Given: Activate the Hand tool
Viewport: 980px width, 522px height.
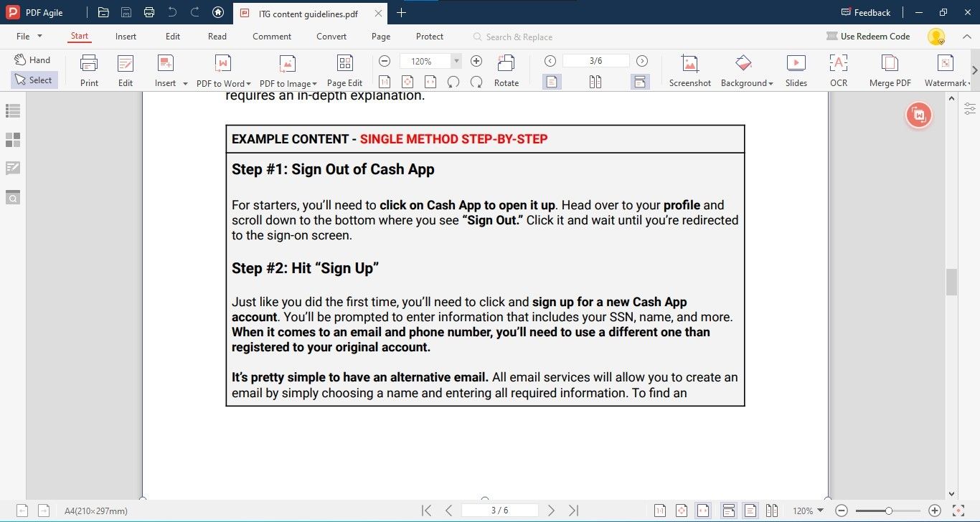Looking at the screenshot, I should point(33,60).
